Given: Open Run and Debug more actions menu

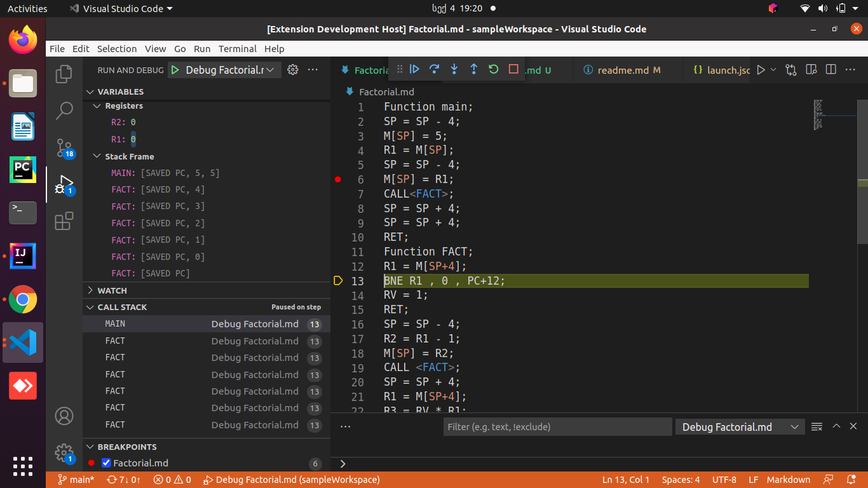Looking at the screenshot, I should coord(313,70).
